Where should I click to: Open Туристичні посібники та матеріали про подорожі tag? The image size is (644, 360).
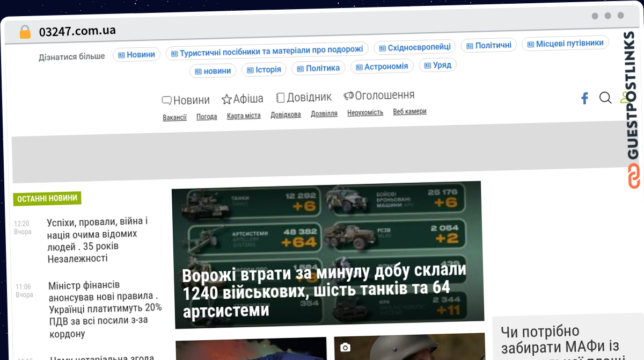point(267,51)
